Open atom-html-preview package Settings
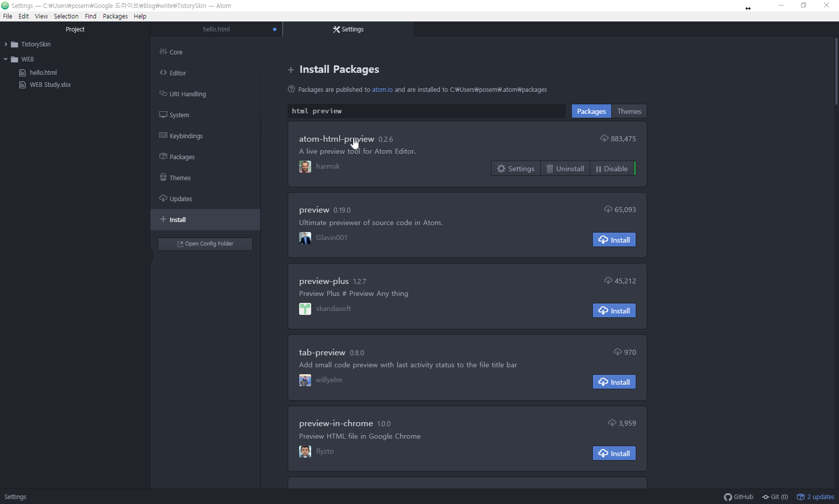Image resolution: width=839 pixels, height=504 pixels. (x=516, y=169)
